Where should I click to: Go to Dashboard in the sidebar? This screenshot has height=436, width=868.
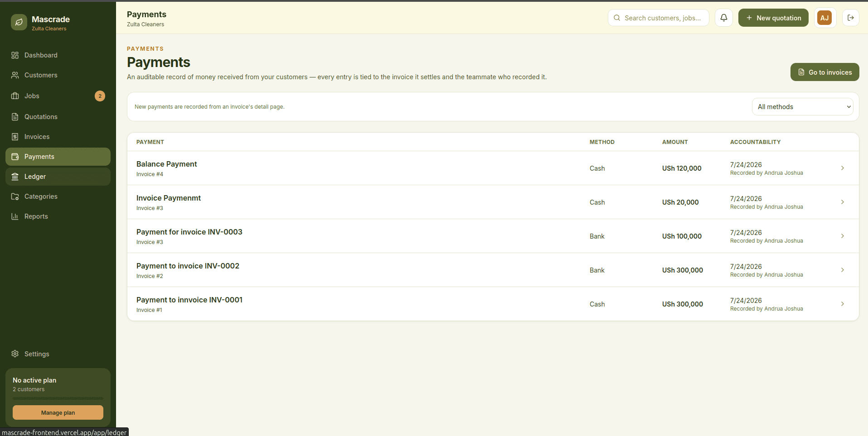(x=58, y=55)
